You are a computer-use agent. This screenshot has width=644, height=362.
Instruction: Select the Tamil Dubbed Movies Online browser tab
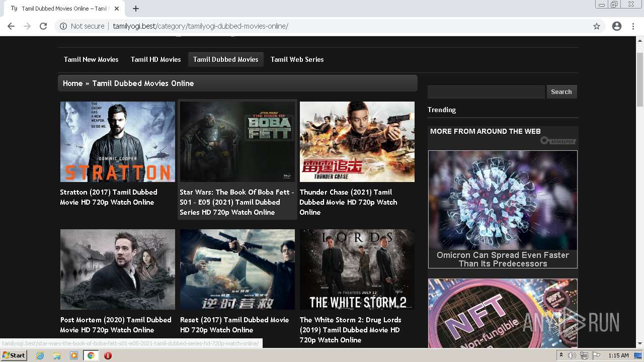pyautogui.click(x=64, y=9)
